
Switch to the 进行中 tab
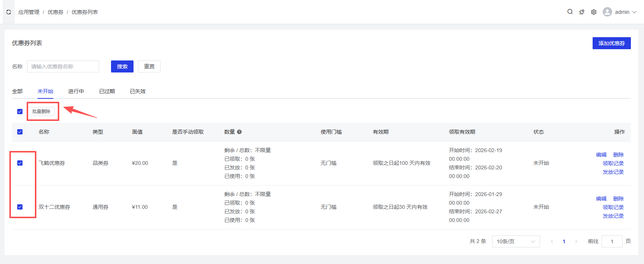[76, 91]
